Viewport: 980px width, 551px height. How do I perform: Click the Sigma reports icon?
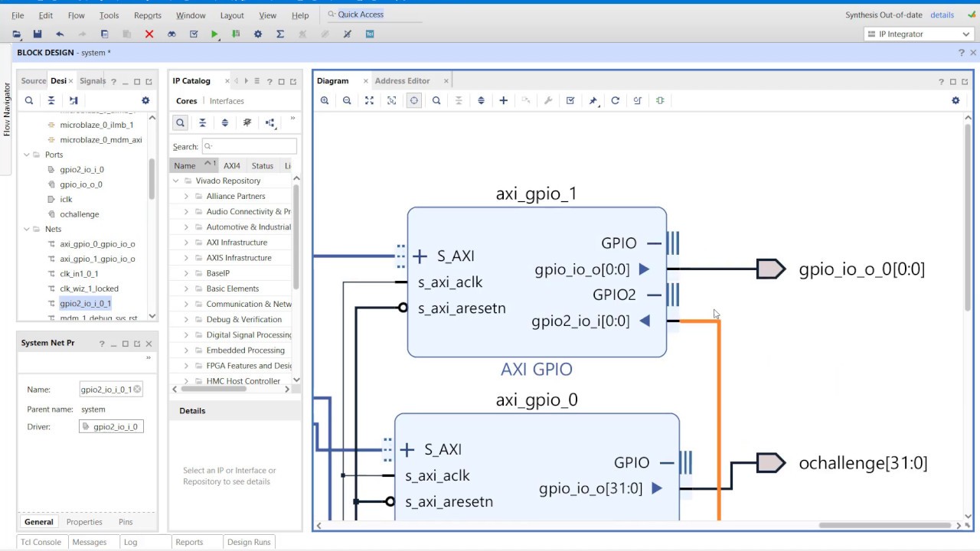click(x=280, y=34)
